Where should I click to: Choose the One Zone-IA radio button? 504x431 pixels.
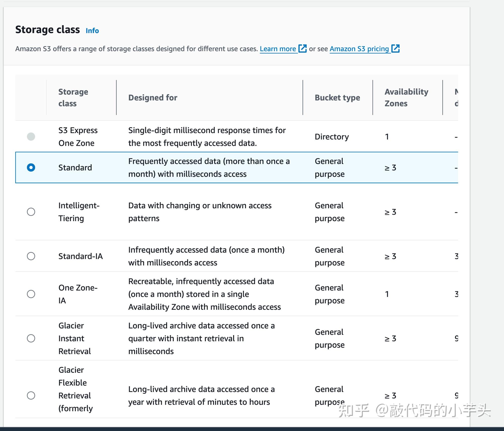click(x=31, y=294)
